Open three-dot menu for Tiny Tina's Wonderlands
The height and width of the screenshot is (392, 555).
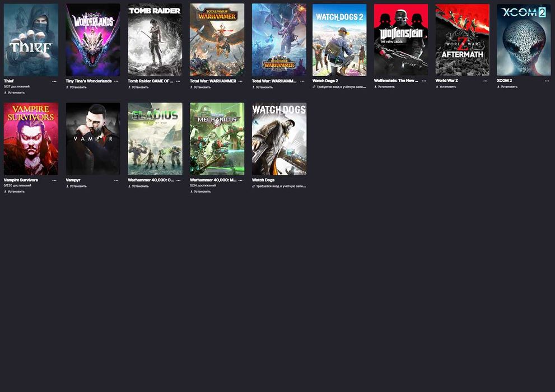click(x=116, y=81)
